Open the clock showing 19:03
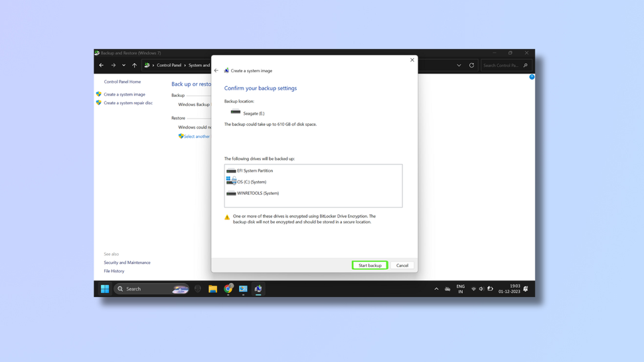 509,288
